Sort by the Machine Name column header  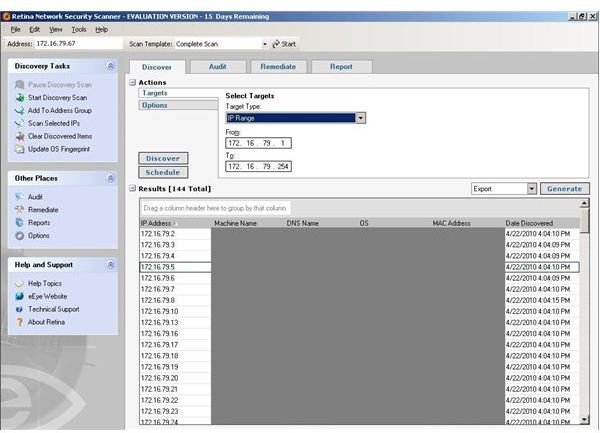248,223
